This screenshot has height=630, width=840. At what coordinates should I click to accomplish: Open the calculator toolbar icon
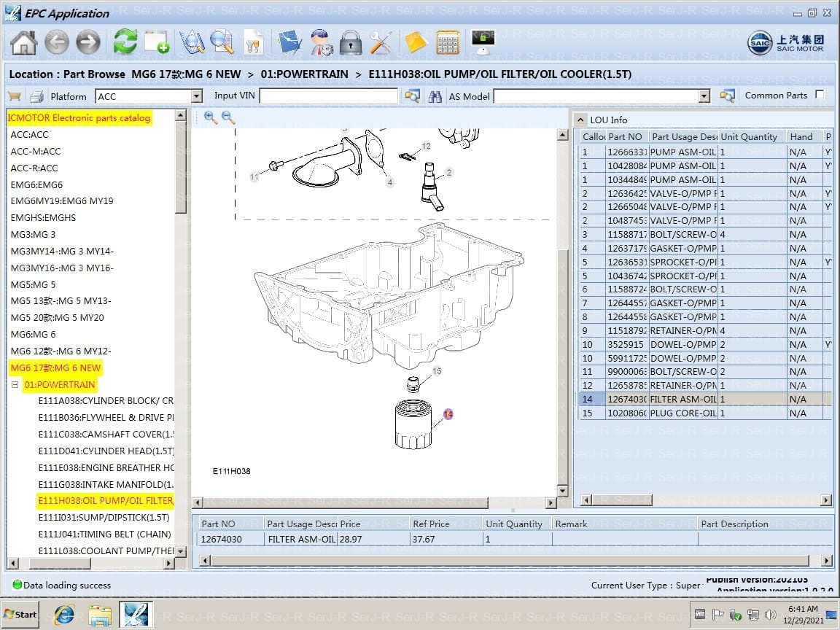coord(448,42)
